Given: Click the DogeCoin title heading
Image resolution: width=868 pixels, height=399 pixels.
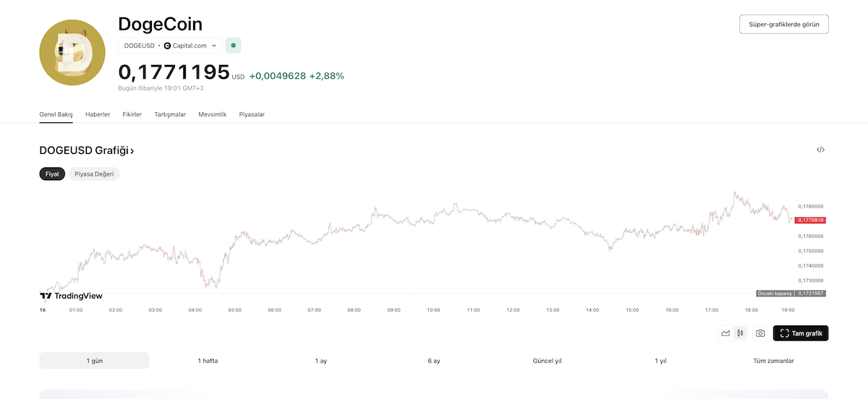Looking at the screenshot, I should (161, 23).
